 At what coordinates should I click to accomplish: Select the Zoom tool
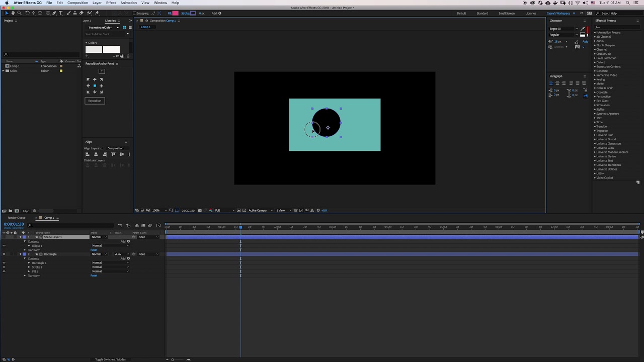[x=20, y=13]
